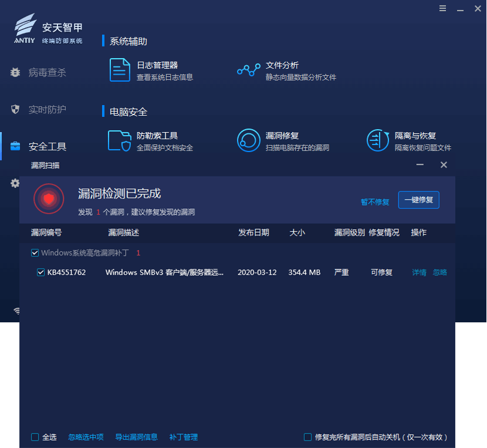Click the 漏洞级别 column header
Screen dimensions: 487x448
click(x=350, y=233)
